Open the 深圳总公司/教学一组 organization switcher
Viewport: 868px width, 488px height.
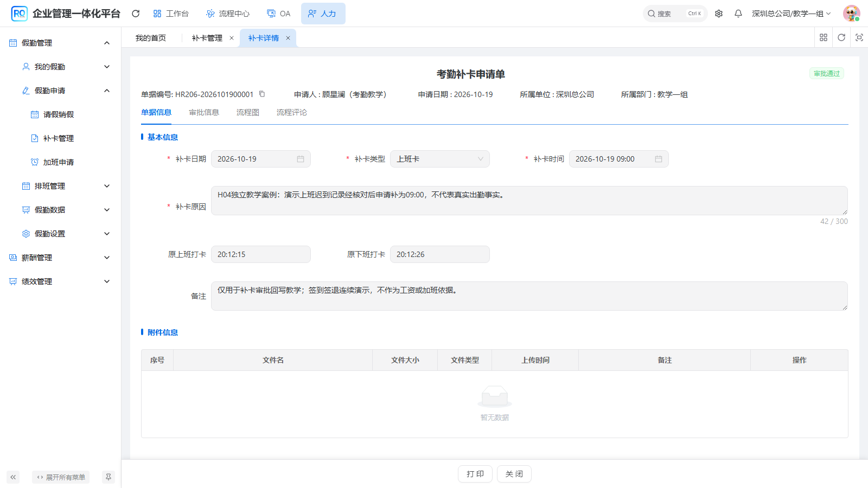tap(791, 14)
